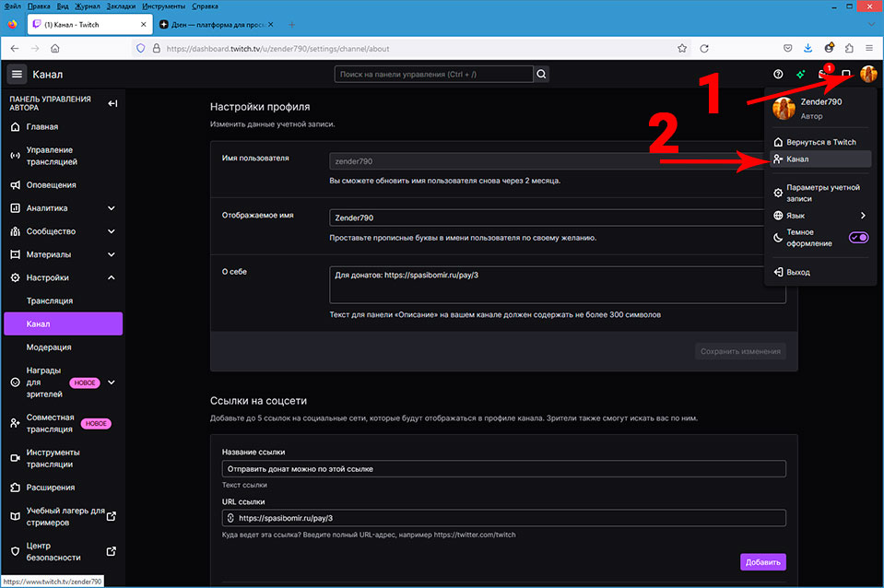Open a new browser tab
Image resolution: width=884 pixels, height=588 pixels.
pyautogui.click(x=291, y=25)
